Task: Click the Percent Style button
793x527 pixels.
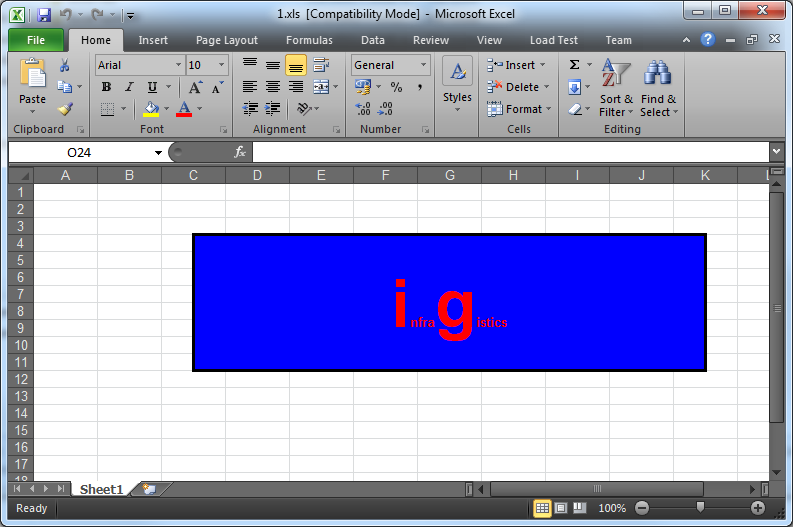Action: (396, 87)
